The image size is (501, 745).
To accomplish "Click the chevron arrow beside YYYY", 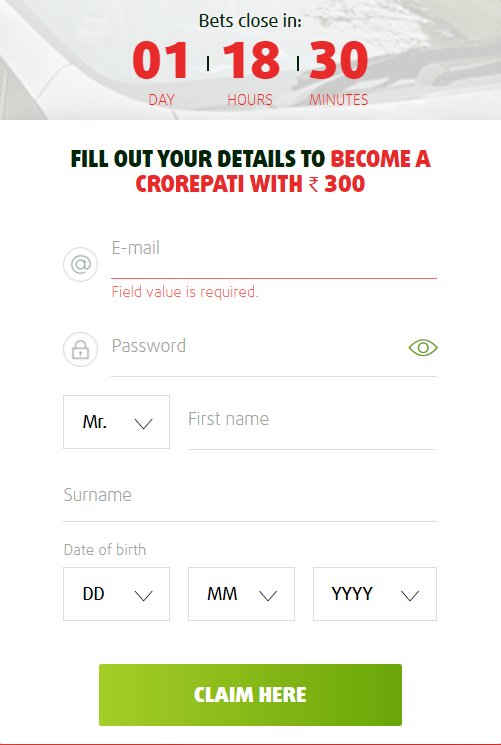I will 410,595.
